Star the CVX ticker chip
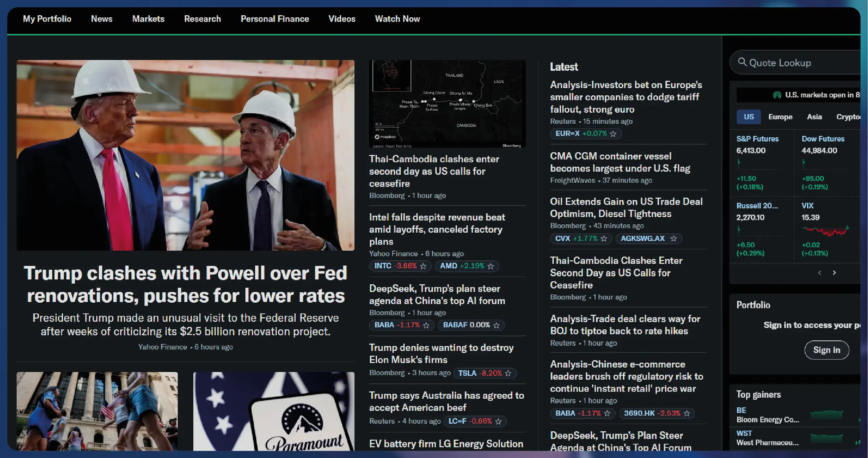The width and height of the screenshot is (868, 458). point(604,239)
